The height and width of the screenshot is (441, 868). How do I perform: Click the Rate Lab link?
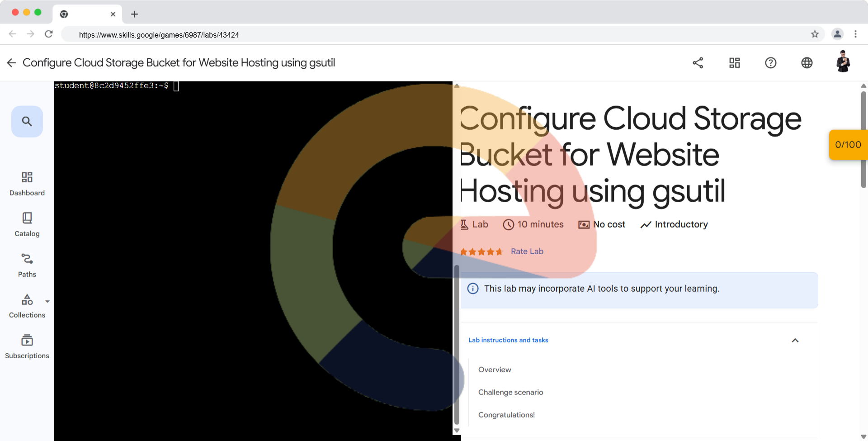(527, 251)
